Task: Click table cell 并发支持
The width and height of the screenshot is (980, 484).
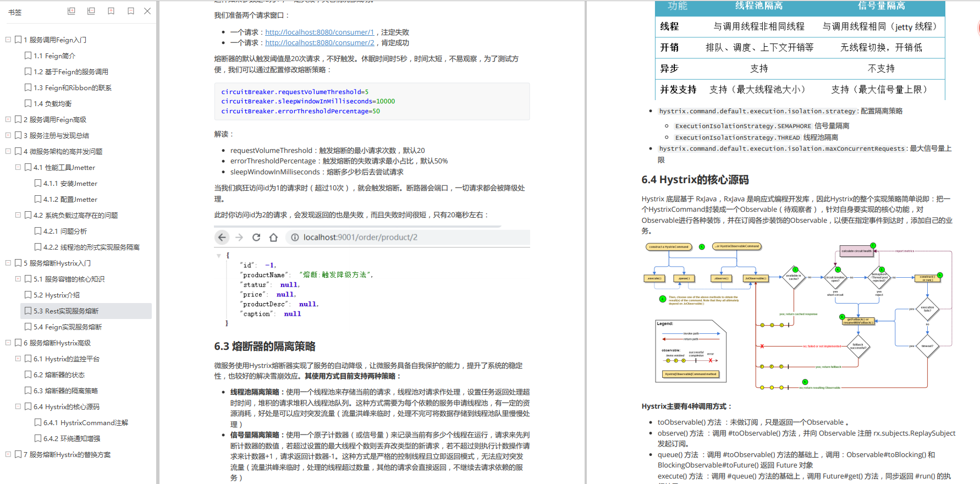Action: tap(678, 89)
